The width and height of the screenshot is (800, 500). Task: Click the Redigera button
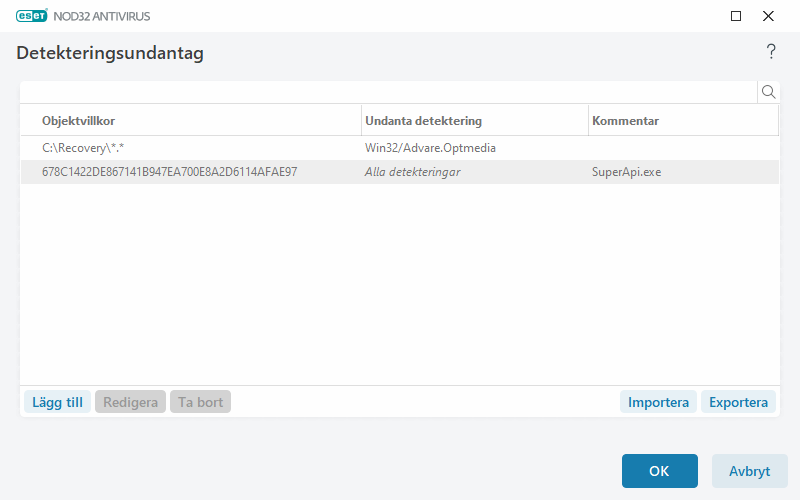[x=130, y=403]
